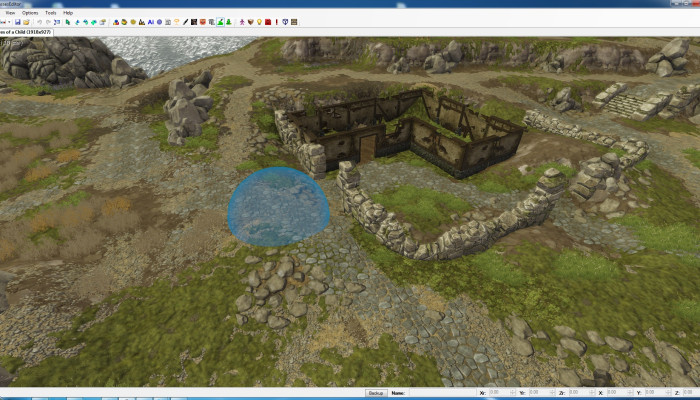Viewport: 700px width, 400px height.
Task: Click the Yr field spinner arrows
Action: point(552,393)
